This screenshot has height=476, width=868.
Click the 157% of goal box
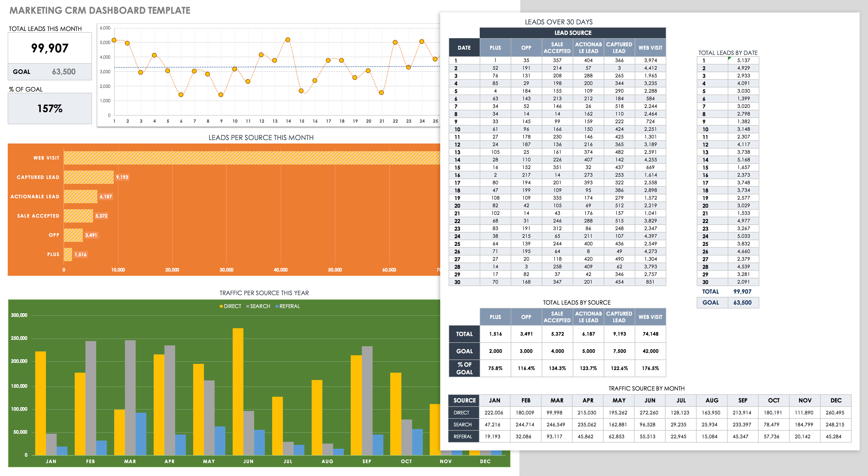click(x=50, y=108)
